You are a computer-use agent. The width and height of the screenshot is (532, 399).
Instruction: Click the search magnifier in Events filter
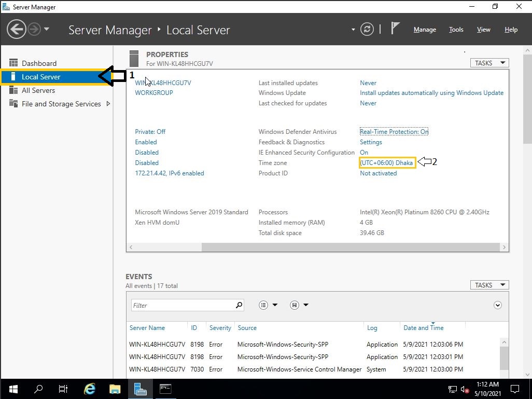[239, 305]
